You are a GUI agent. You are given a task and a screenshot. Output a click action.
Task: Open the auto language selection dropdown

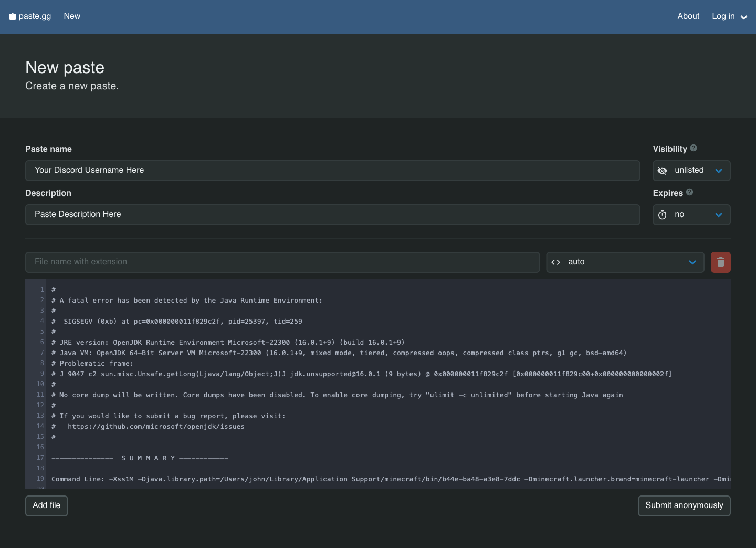625,262
